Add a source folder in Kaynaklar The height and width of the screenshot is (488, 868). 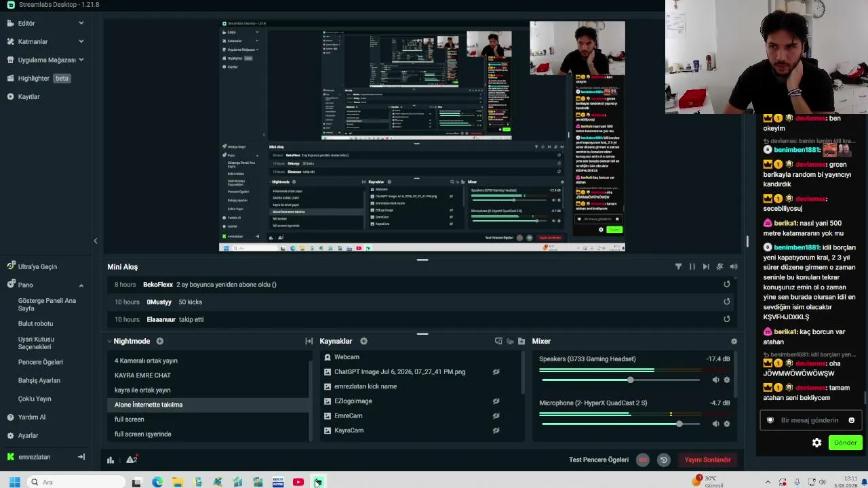pos(521,341)
